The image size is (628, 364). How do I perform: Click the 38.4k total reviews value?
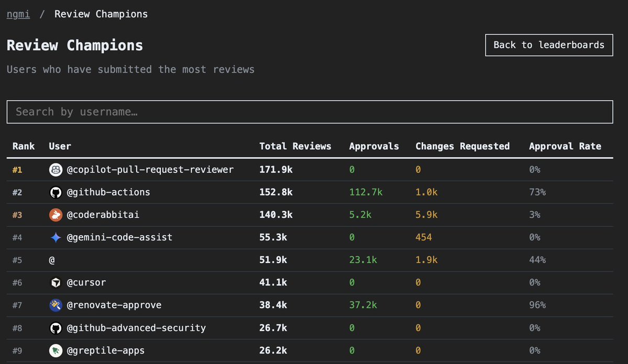pos(273,305)
